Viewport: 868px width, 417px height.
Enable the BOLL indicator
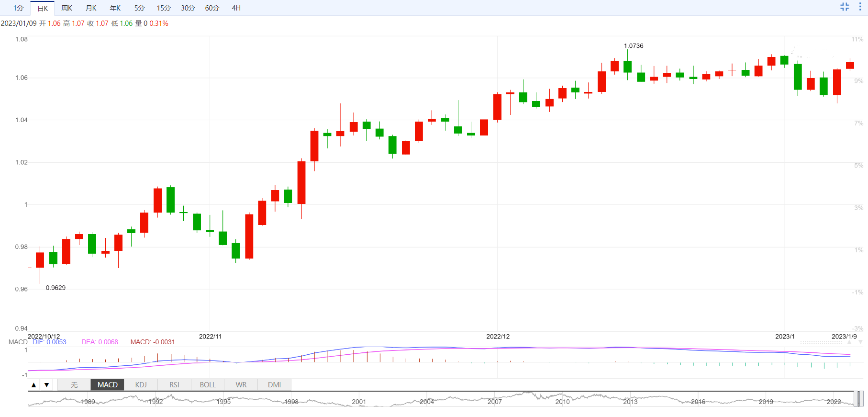tap(208, 385)
